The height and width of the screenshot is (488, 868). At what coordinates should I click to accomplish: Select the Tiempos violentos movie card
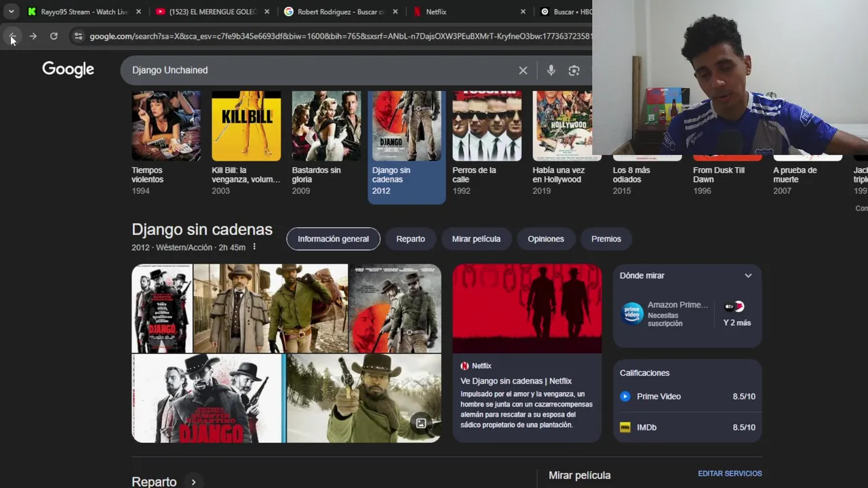pyautogui.click(x=166, y=143)
